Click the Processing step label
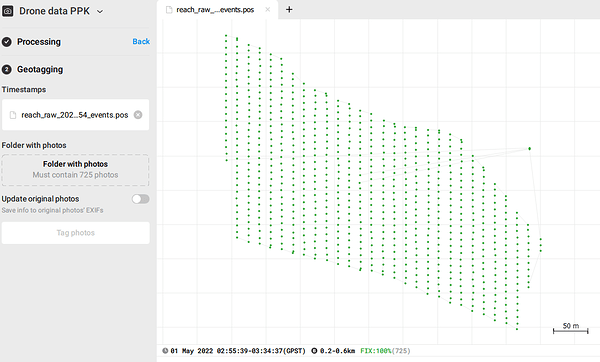The height and width of the screenshot is (362, 600). click(39, 42)
